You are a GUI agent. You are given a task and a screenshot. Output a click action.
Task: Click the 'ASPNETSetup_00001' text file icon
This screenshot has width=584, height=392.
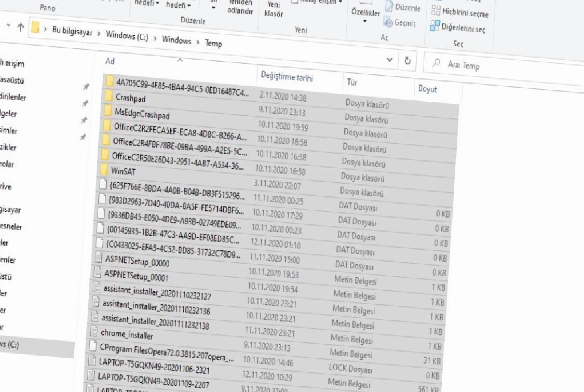(x=98, y=272)
